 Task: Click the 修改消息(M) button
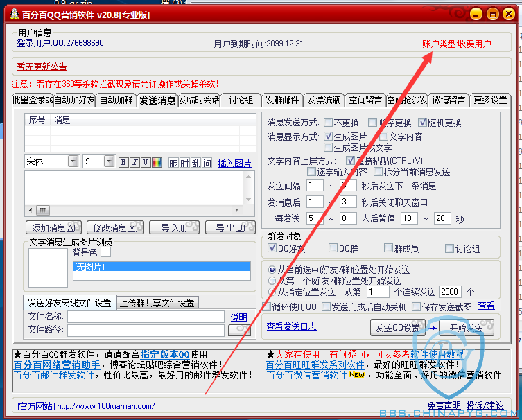(x=115, y=227)
